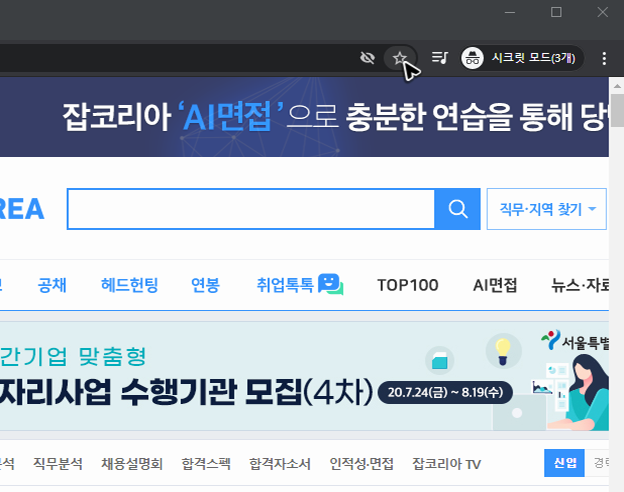Select the 신입 toggle tab
The width and height of the screenshot is (624, 492).
click(564, 463)
